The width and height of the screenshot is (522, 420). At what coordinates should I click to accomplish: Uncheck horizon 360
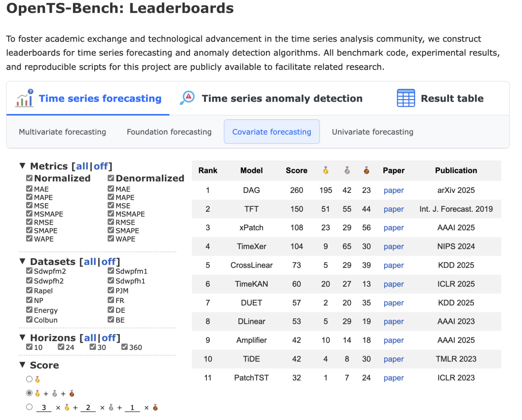coord(125,347)
